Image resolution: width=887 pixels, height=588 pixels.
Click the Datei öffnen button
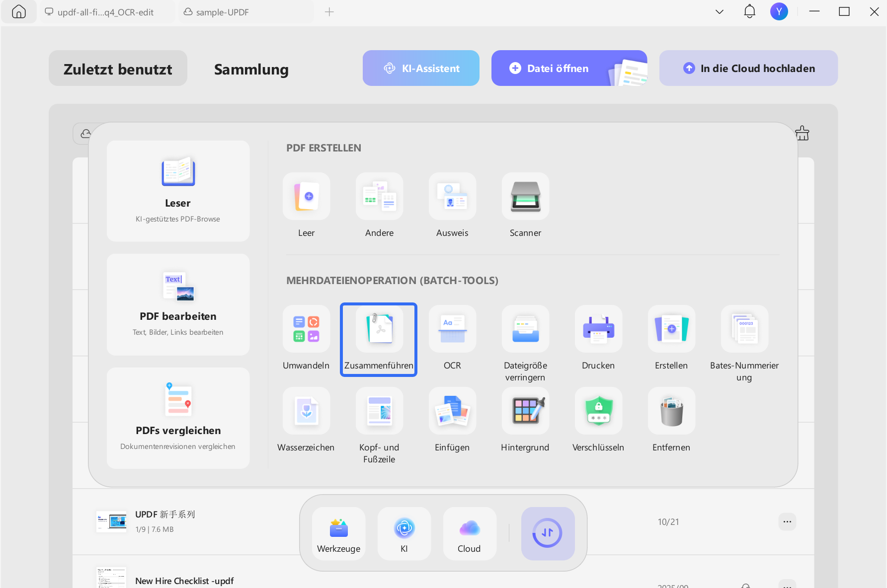pyautogui.click(x=569, y=68)
